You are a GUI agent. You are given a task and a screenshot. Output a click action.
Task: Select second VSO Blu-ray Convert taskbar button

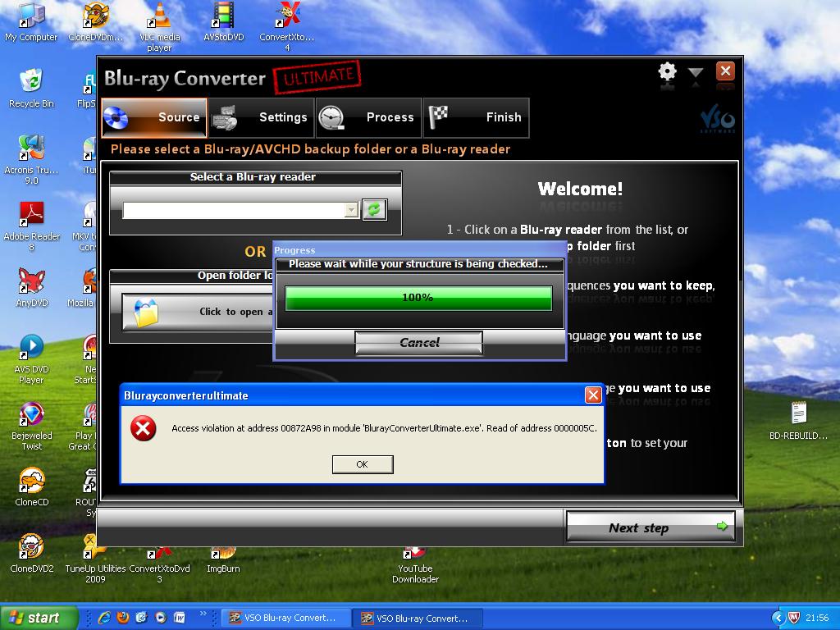[418, 619]
